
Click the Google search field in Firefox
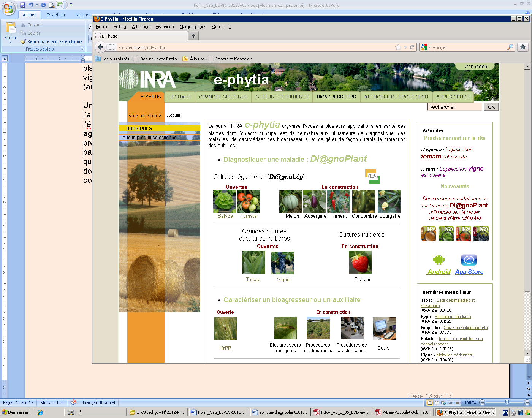[x=469, y=47]
